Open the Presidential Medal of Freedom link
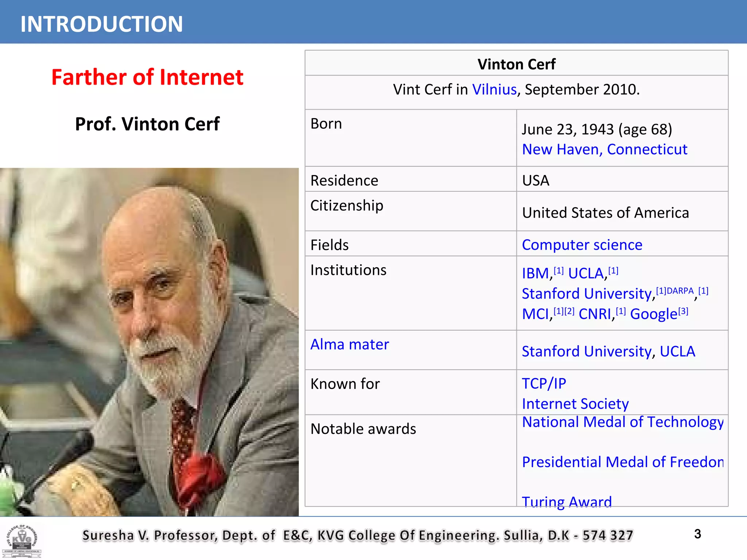747x560 pixels. click(622, 462)
